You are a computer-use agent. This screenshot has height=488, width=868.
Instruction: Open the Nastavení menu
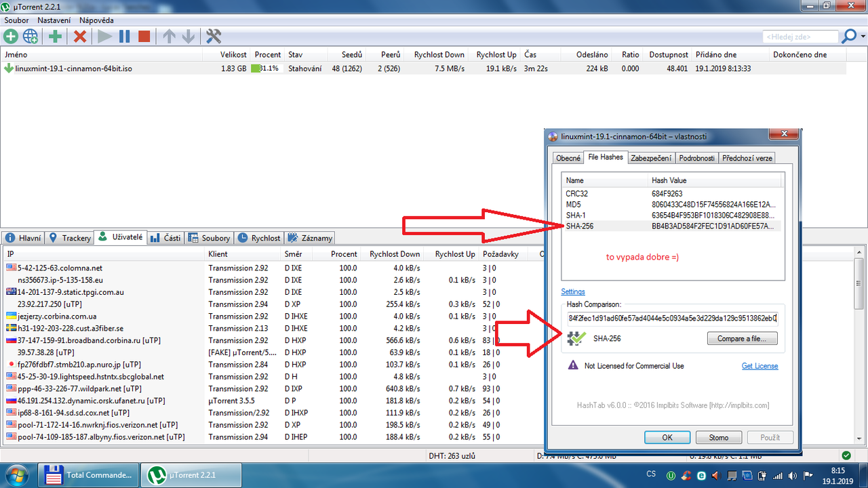tap(54, 20)
